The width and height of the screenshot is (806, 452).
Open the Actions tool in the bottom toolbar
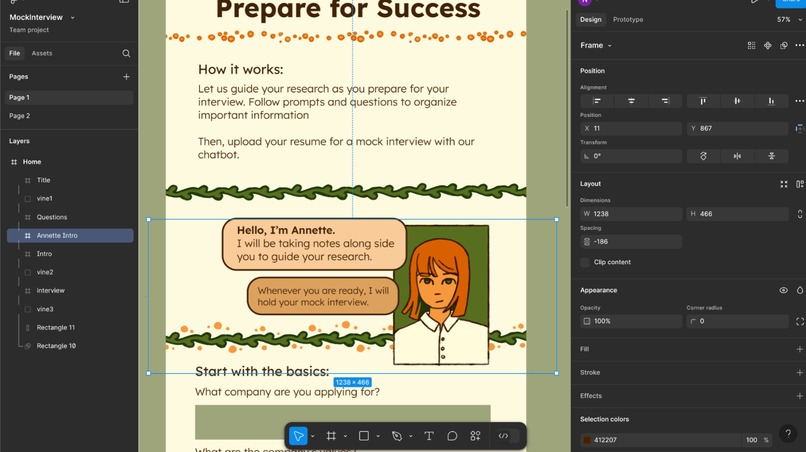[475, 436]
